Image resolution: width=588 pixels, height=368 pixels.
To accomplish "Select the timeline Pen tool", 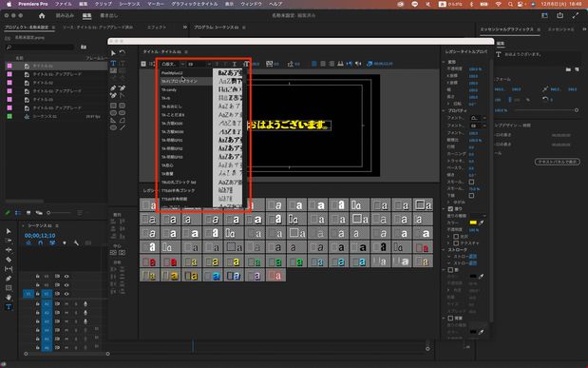I will point(9,279).
